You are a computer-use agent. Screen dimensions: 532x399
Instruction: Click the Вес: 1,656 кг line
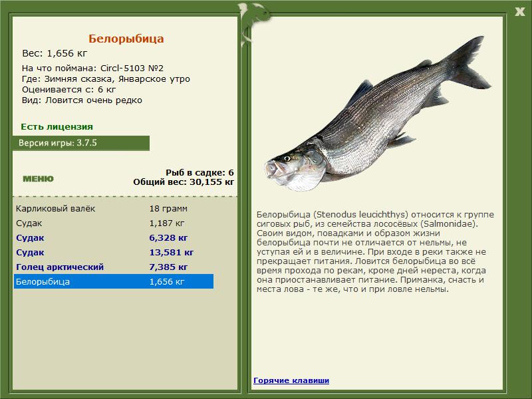coord(55,53)
